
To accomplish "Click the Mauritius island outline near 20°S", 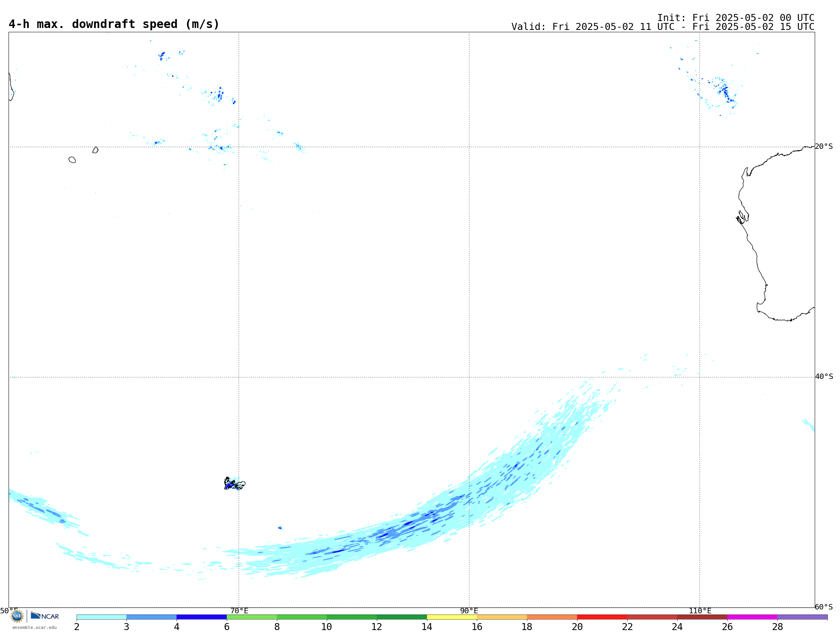I will pos(95,150).
